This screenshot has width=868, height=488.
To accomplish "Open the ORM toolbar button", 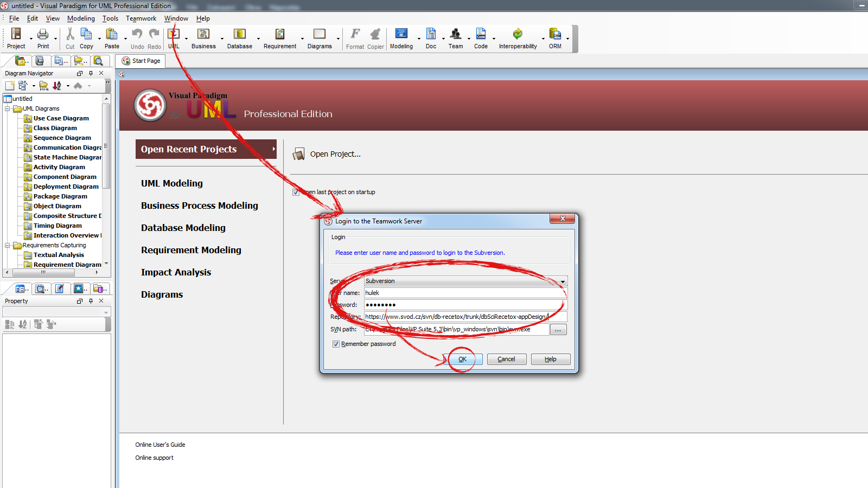I will click(x=555, y=38).
